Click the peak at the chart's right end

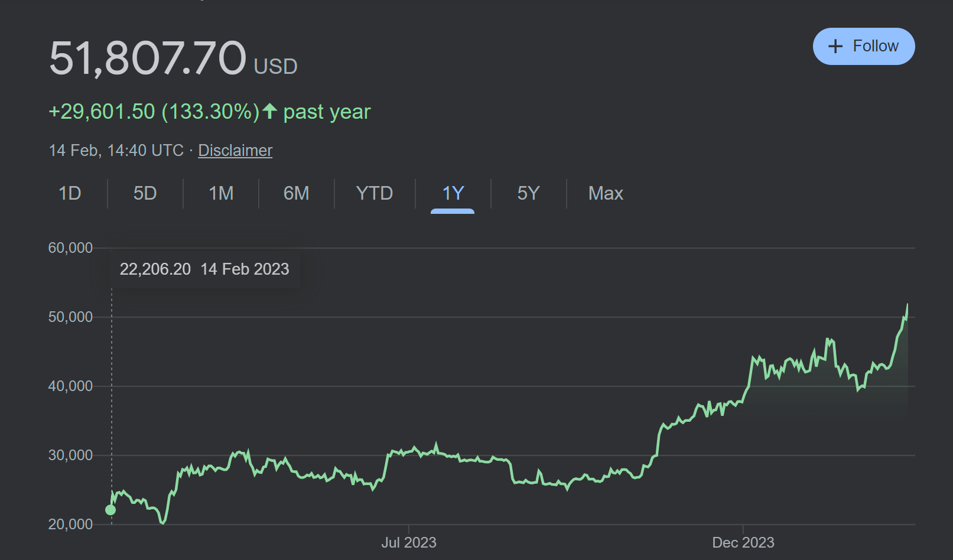coord(908,305)
